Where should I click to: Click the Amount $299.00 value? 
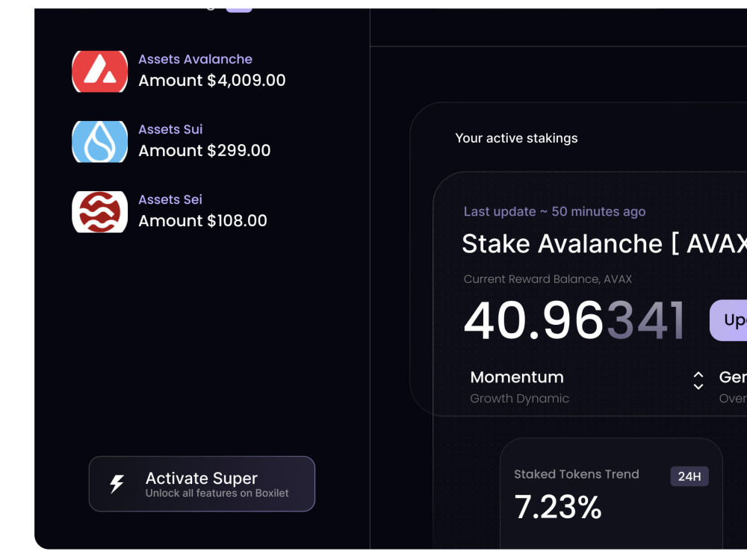click(205, 151)
